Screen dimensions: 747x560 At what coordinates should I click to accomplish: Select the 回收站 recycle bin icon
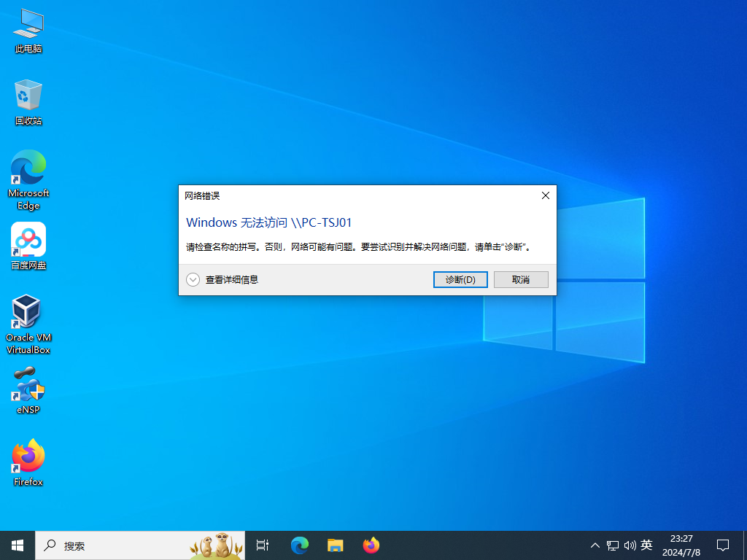point(28,102)
